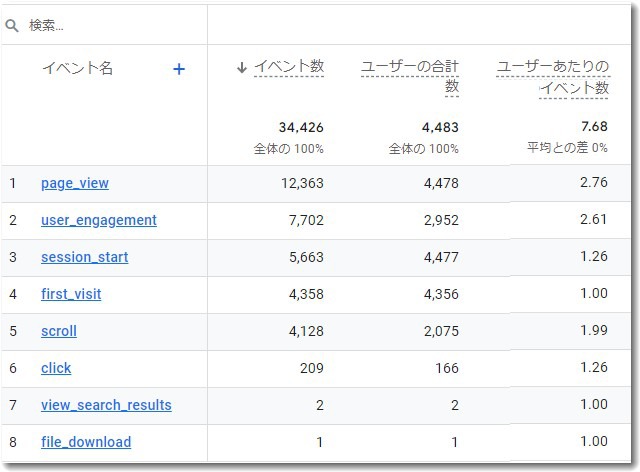Click the sort arrow beside イベント数
The width and height of the screenshot is (640, 472).
tap(242, 68)
